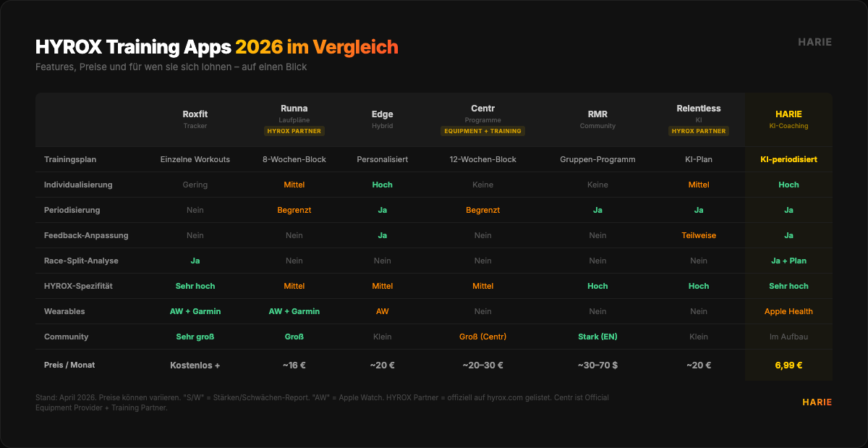Click the HYROX PARTNER badge under Relentless
This screenshot has width=868, height=448.
click(x=698, y=131)
